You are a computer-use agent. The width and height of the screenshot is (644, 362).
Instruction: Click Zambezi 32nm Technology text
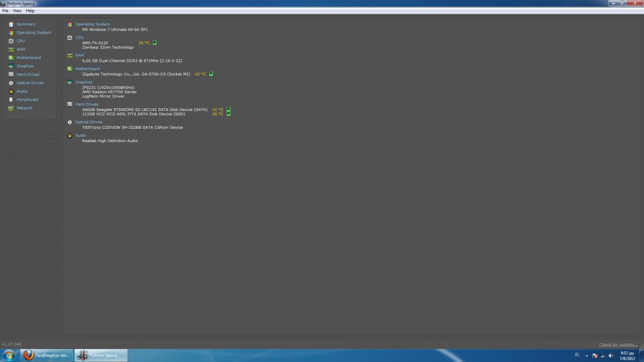(x=108, y=47)
